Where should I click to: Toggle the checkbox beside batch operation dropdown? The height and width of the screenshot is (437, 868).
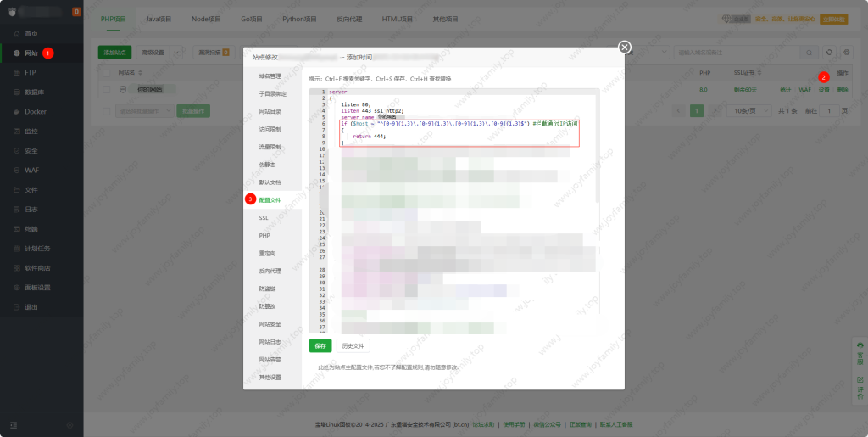click(107, 111)
